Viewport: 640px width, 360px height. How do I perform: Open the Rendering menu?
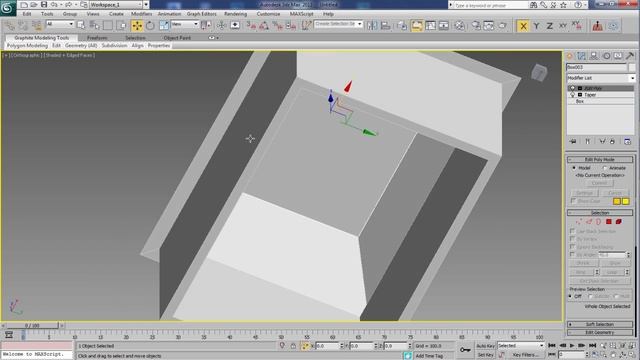[236, 14]
